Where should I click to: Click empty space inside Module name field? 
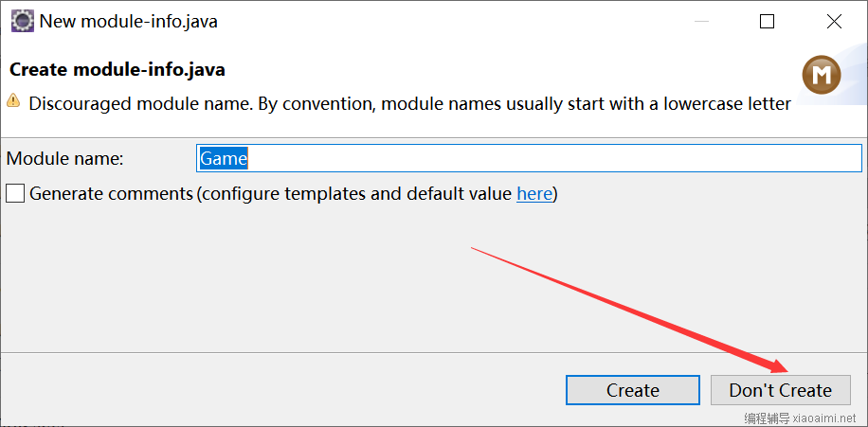pos(553,159)
